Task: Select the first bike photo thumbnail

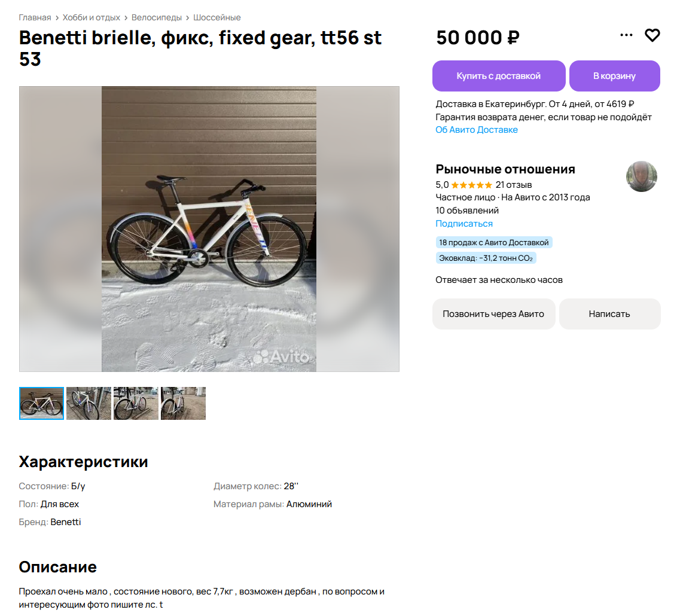Action: tap(41, 403)
